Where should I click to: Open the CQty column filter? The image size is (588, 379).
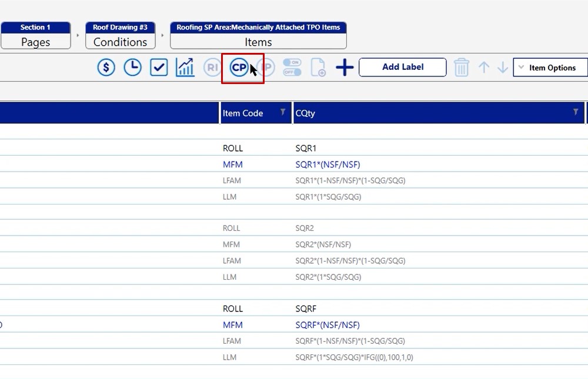[x=576, y=112]
